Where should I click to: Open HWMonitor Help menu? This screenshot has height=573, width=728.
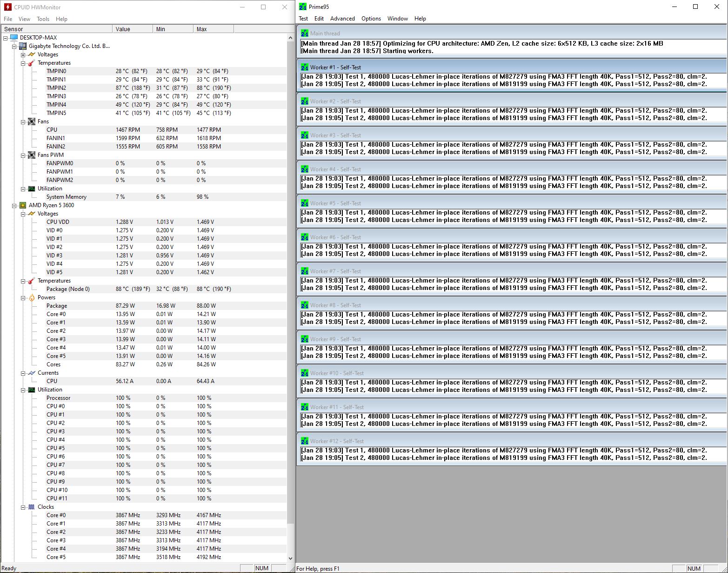click(x=61, y=19)
